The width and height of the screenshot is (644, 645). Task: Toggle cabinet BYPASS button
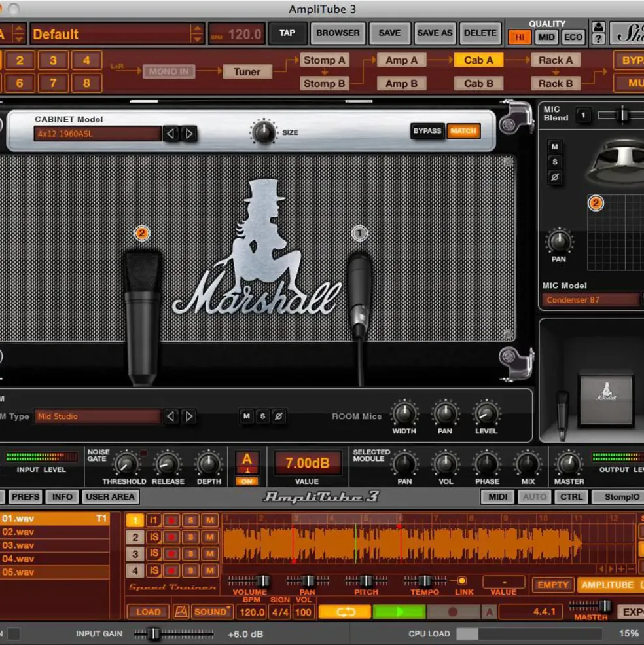tap(427, 131)
